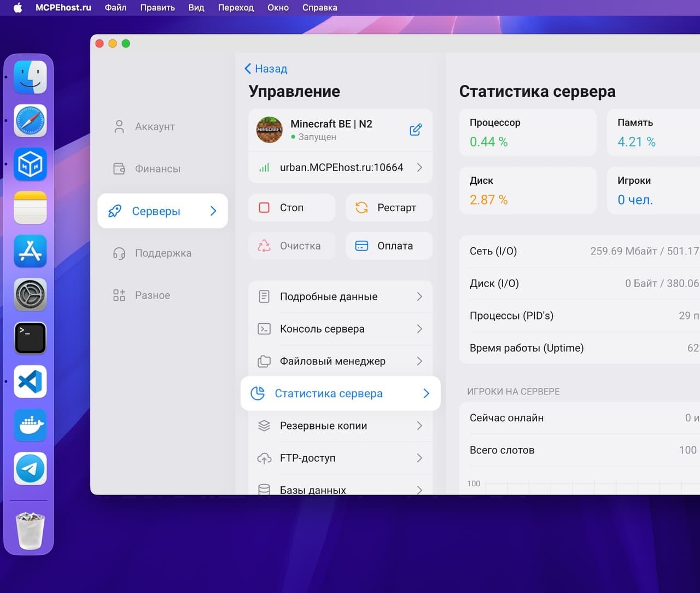Click the cloud icon beside FTP-доступ
The height and width of the screenshot is (593, 700).
tap(264, 458)
